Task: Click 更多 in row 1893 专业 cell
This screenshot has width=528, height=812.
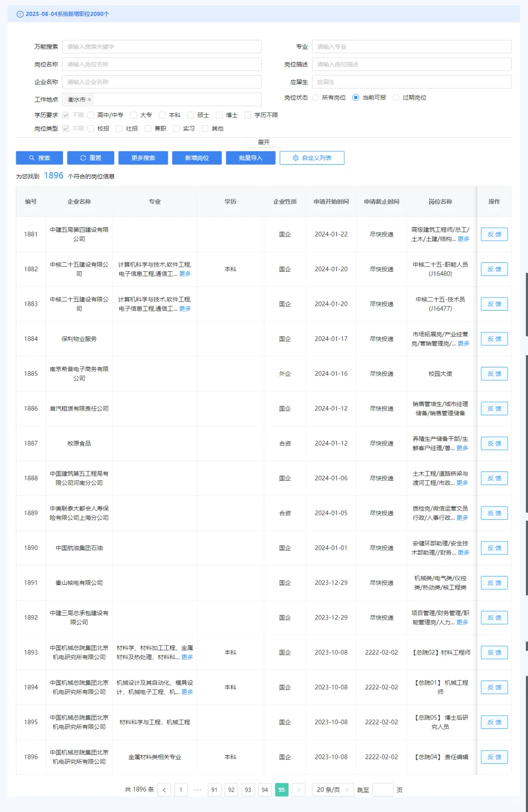Action: pos(187,657)
